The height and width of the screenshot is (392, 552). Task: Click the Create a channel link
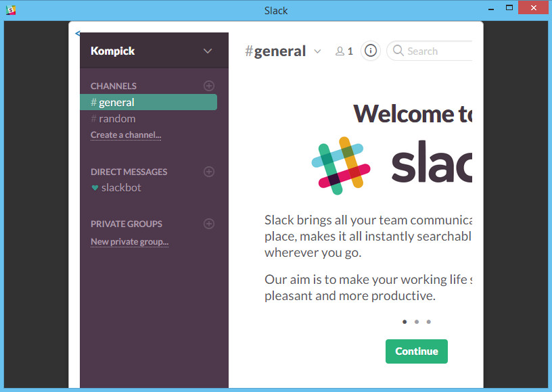tap(126, 135)
